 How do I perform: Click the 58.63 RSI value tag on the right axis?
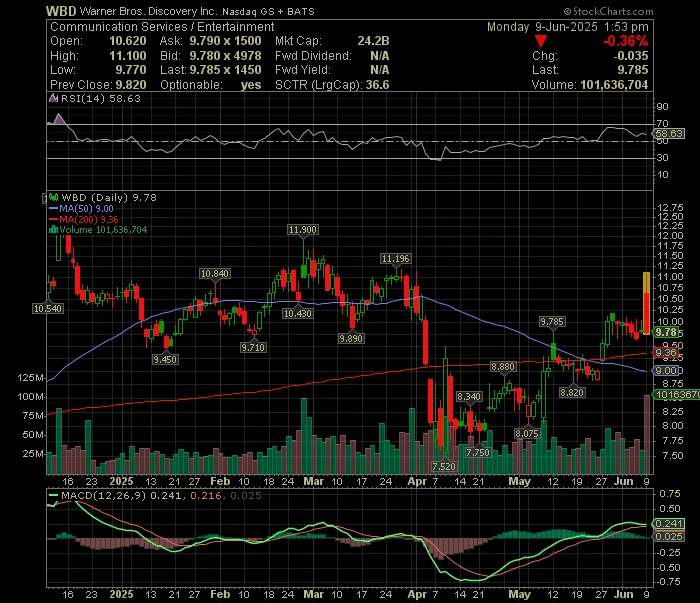[x=669, y=133]
